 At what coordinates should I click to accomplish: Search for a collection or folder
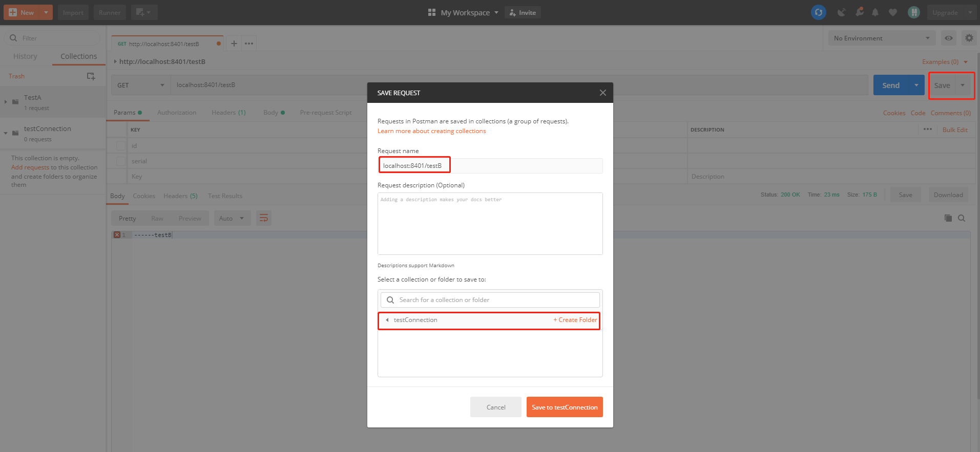coord(490,300)
